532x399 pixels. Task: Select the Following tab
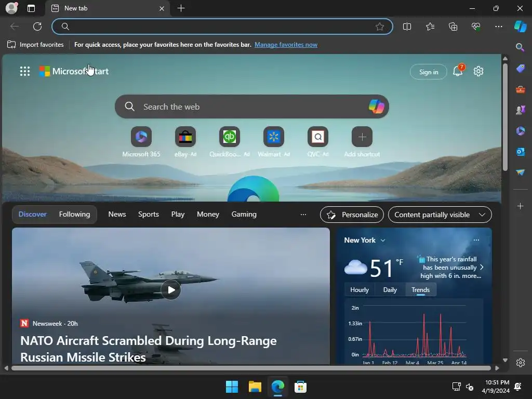[75, 215]
